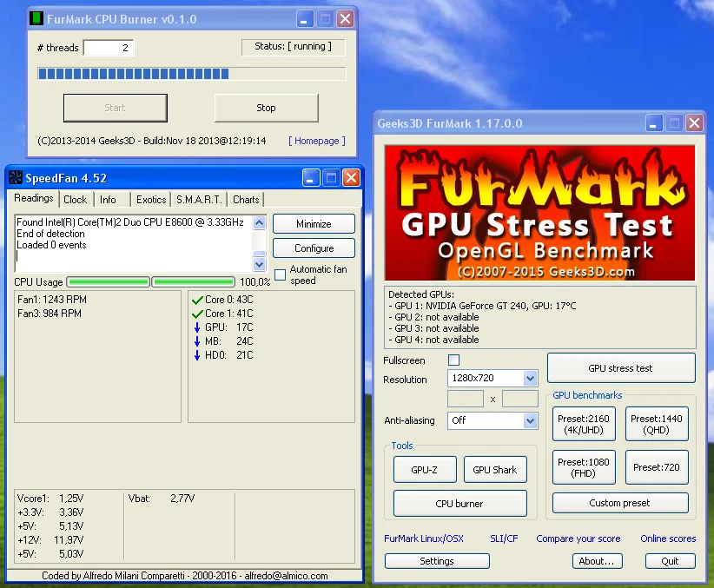This screenshot has width=714, height=588.
Task: Click the FurMark GPU Stress Test banner
Action: click(x=539, y=213)
